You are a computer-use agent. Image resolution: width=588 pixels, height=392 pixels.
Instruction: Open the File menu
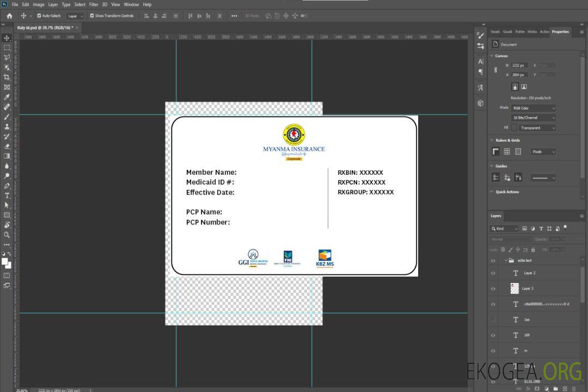coord(15,4)
